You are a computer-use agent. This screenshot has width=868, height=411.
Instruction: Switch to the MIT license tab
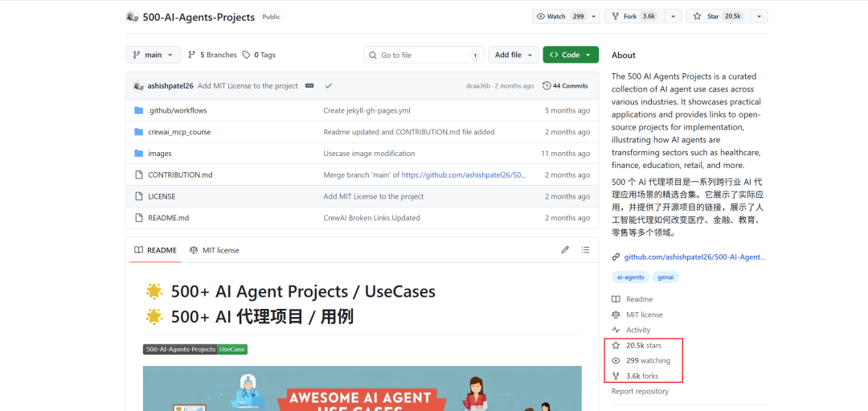[x=215, y=250]
